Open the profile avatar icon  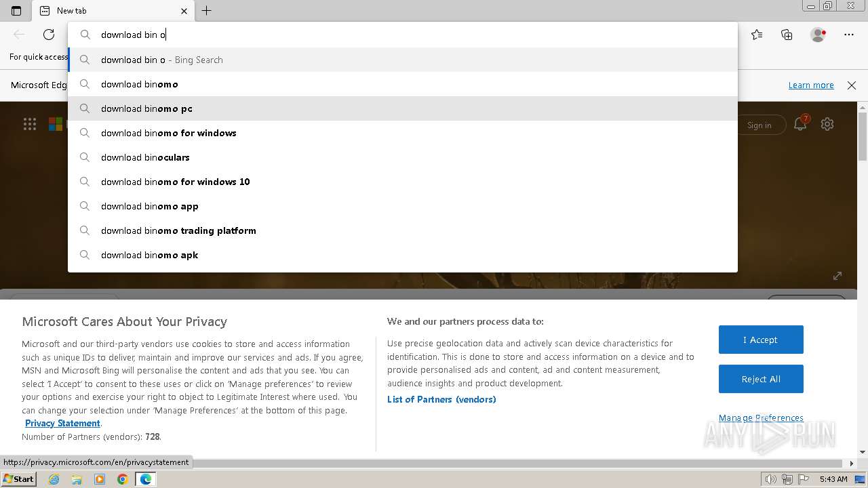[818, 35]
